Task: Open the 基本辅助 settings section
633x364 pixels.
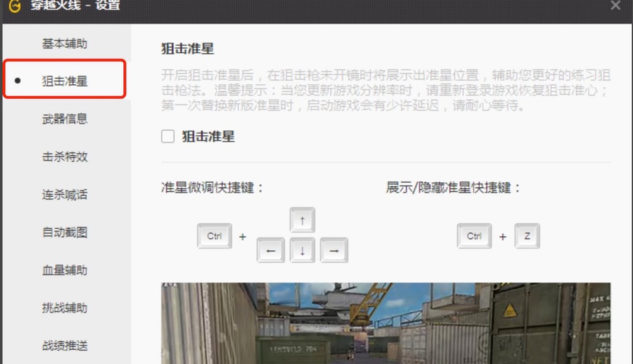Action: 65,43
